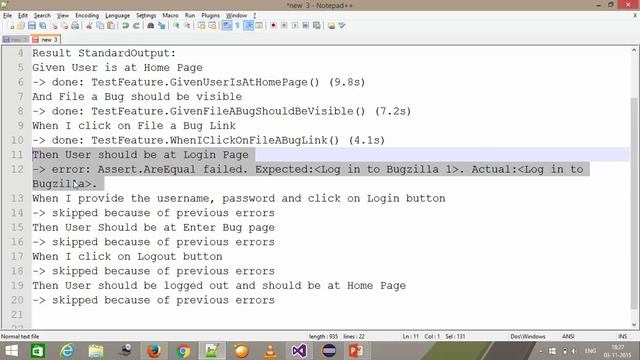Toggle Show All Characters toolbar button

237,26
